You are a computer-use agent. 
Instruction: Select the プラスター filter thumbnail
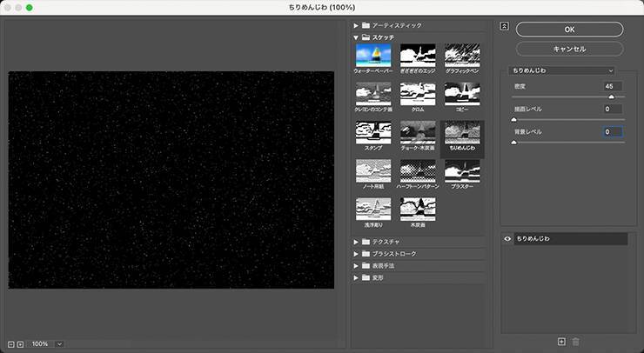pos(462,171)
